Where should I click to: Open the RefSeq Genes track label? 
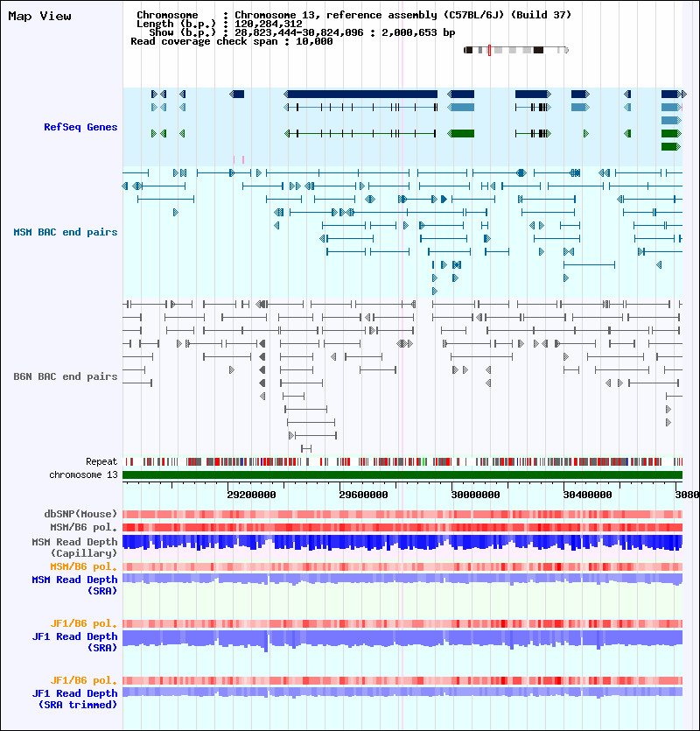(x=80, y=127)
